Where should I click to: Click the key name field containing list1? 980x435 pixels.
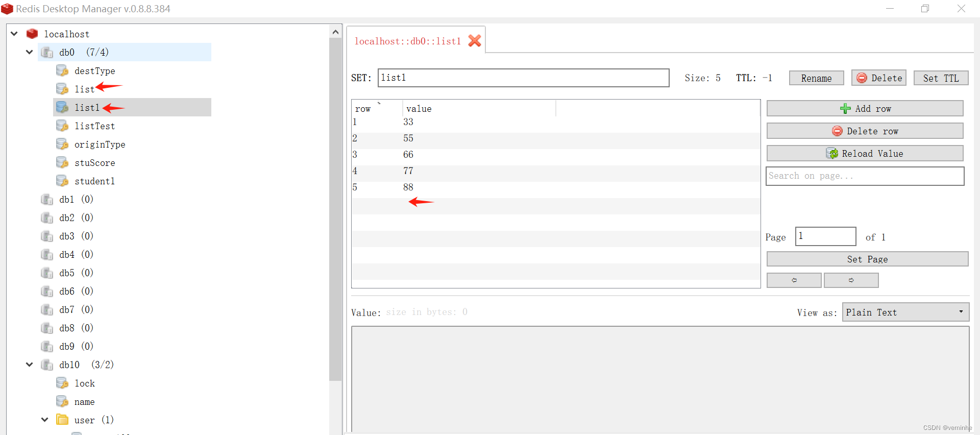tap(523, 78)
